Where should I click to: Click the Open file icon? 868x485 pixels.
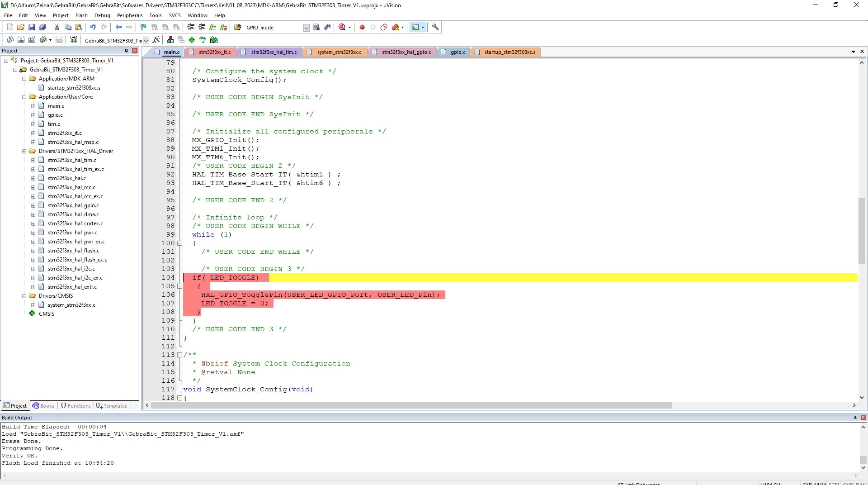tap(21, 27)
